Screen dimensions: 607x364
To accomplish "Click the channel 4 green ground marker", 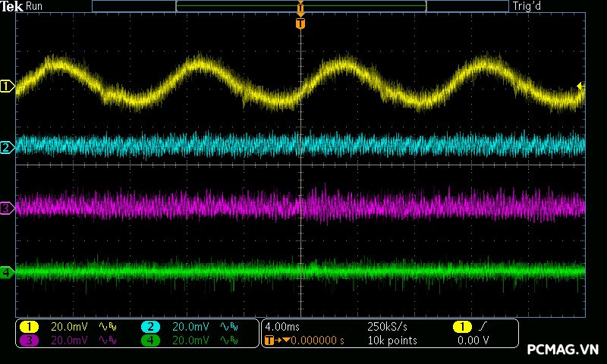I will pyautogui.click(x=7, y=271).
